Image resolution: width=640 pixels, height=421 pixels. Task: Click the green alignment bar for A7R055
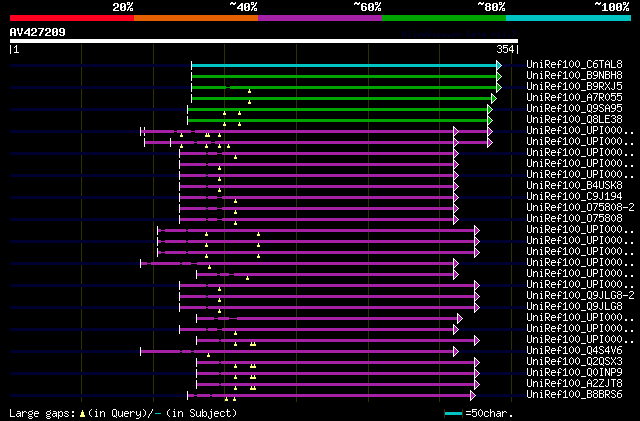pos(342,98)
